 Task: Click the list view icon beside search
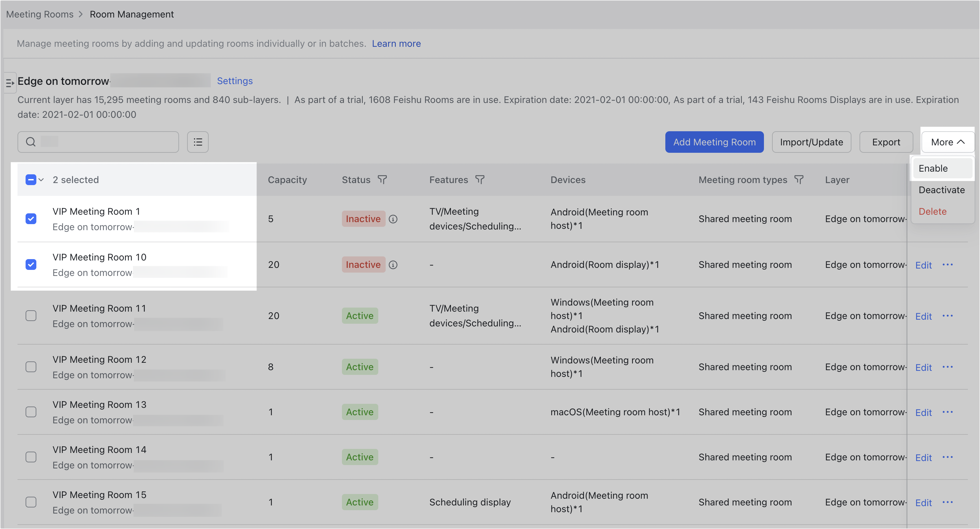[x=198, y=142]
